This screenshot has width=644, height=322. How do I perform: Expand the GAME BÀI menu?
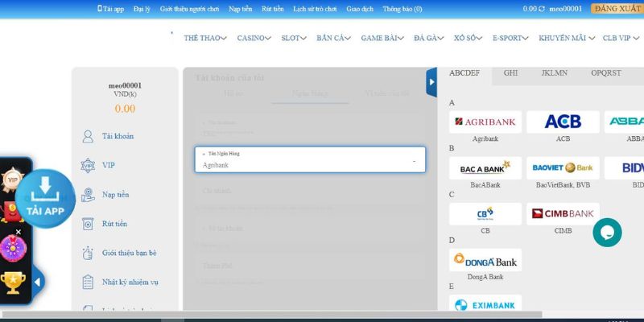[x=382, y=38]
